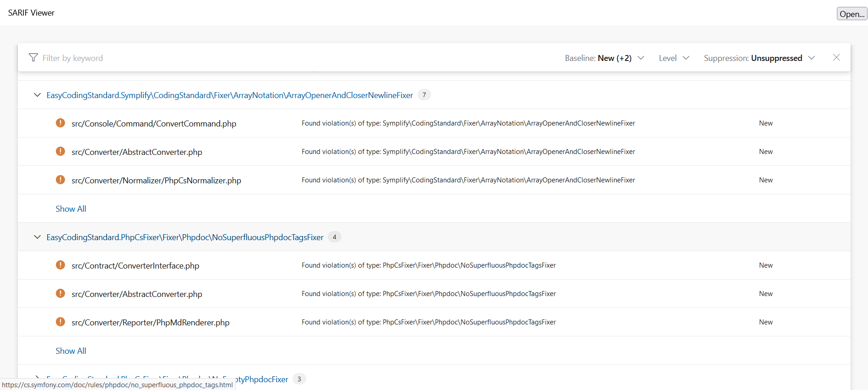Click the Open... button
868x390 pixels.
pyautogui.click(x=852, y=14)
